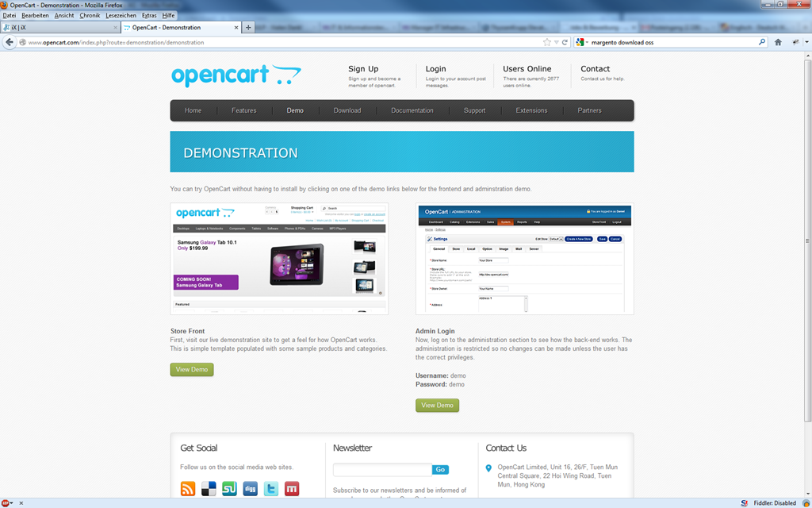This screenshot has width=812, height=508.
Task: Open the search engine selector dropdown arrow
Action: [588, 43]
